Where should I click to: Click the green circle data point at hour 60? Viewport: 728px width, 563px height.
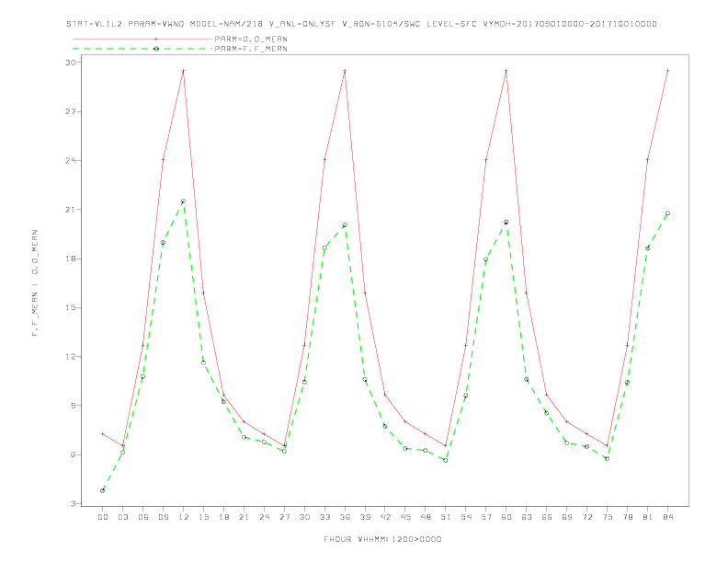coord(506,222)
